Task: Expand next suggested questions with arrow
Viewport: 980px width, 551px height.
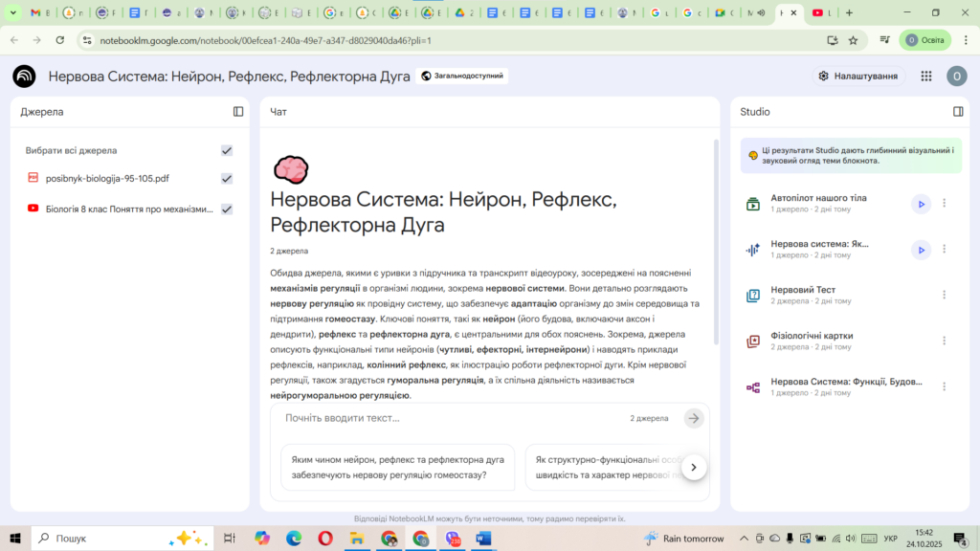Action: [693, 467]
